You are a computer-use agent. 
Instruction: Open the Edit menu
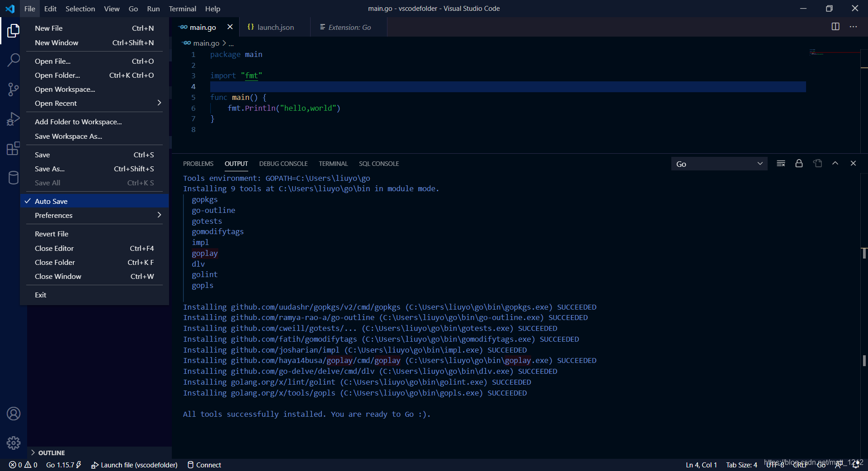50,9
